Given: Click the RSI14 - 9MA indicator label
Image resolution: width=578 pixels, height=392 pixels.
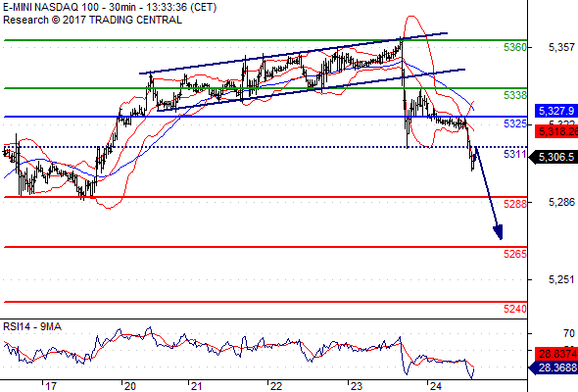Looking at the screenshot, I should (32, 326).
